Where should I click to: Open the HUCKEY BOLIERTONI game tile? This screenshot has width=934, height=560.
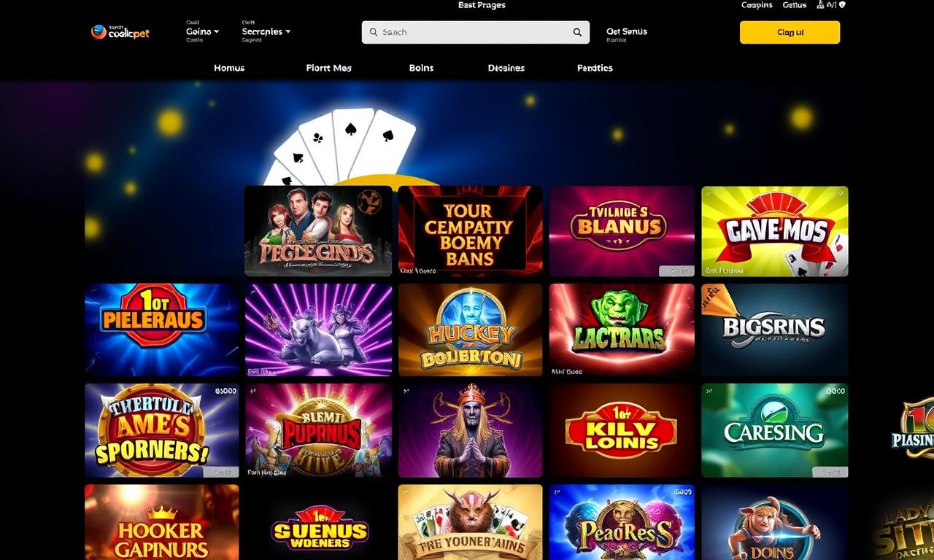[470, 330]
